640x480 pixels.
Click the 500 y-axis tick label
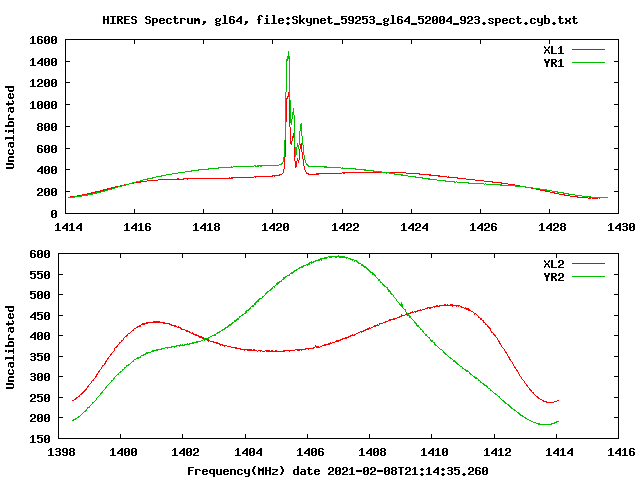click(40, 295)
